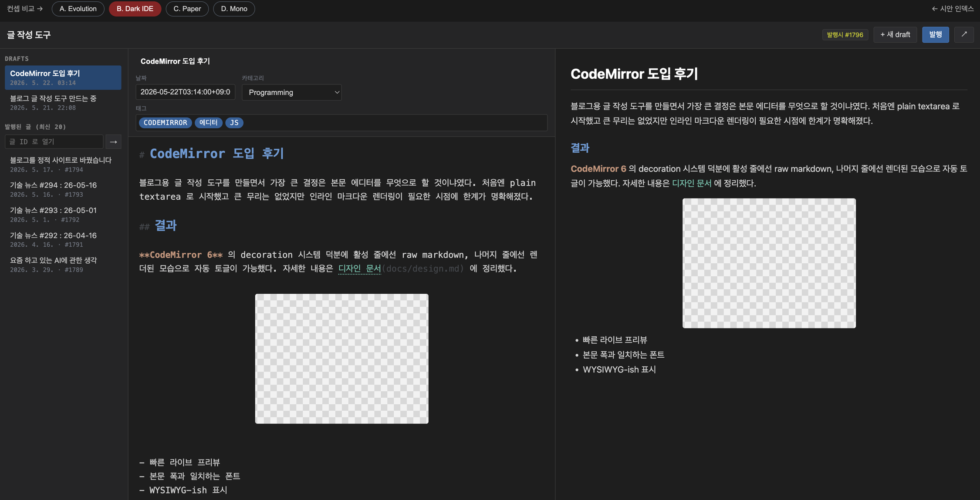
Task: Open the C. Paper concept tab
Action: click(x=187, y=9)
